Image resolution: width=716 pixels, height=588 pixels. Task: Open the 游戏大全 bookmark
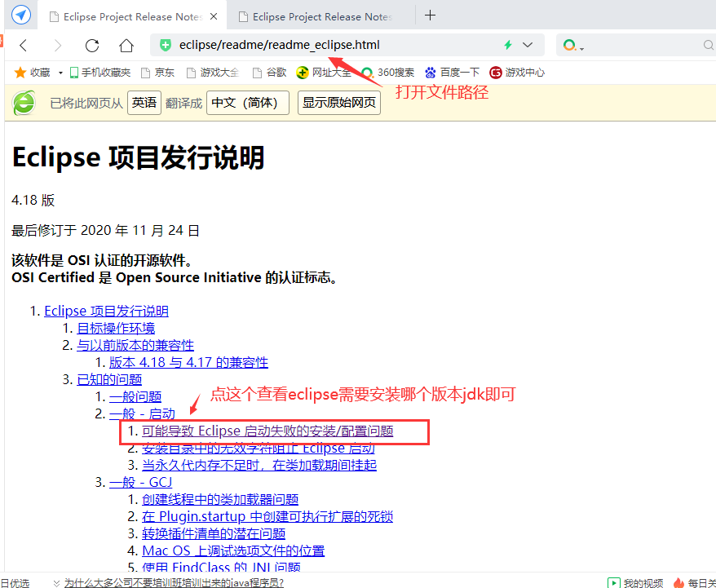pos(213,72)
